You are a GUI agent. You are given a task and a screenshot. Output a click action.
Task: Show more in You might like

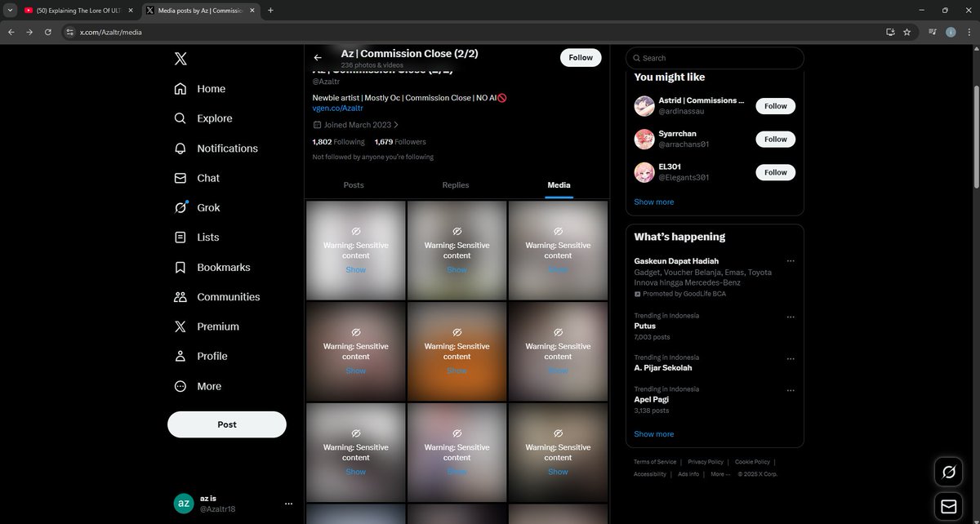(654, 202)
